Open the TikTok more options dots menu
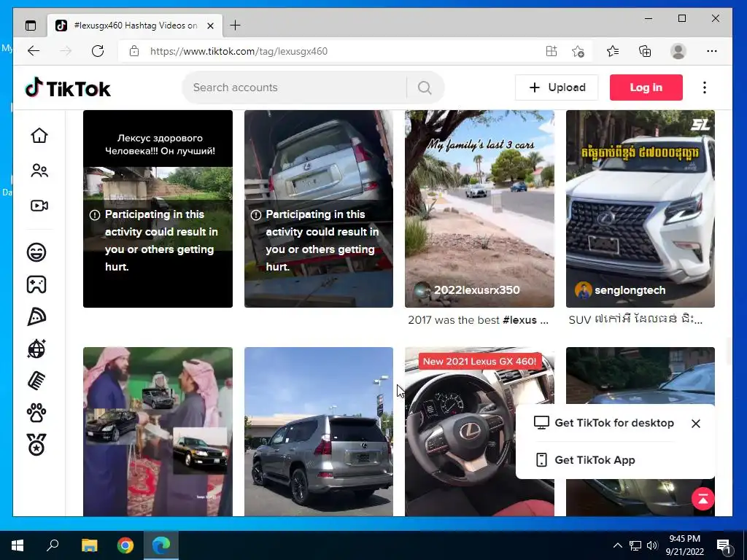 click(705, 87)
